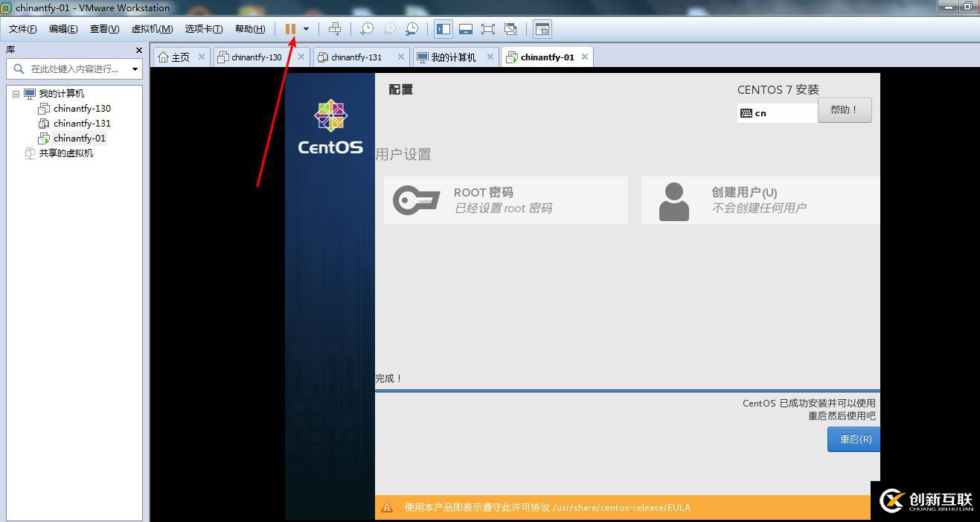Image resolution: width=980 pixels, height=522 pixels.
Task: Click the 帮助！button in the installer
Action: click(845, 109)
